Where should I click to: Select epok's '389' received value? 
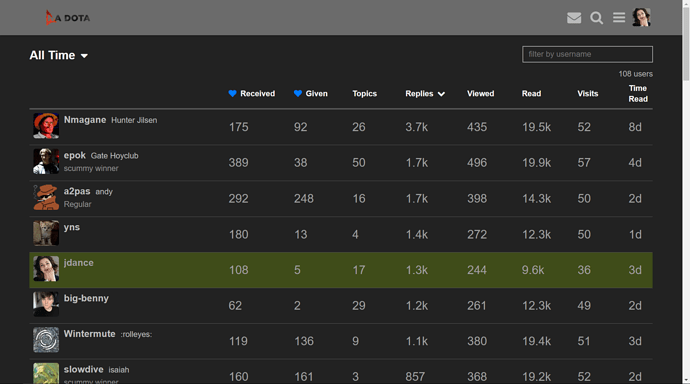click(x=239, y=163)
